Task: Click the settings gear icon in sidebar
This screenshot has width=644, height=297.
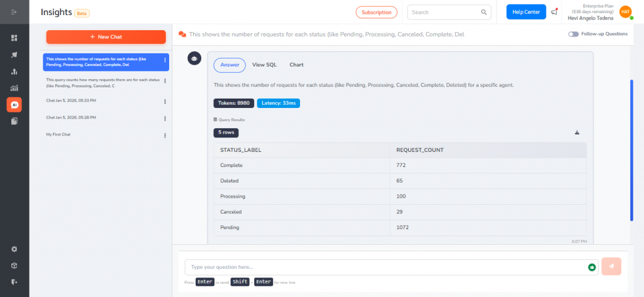Action: coord(14,249)
